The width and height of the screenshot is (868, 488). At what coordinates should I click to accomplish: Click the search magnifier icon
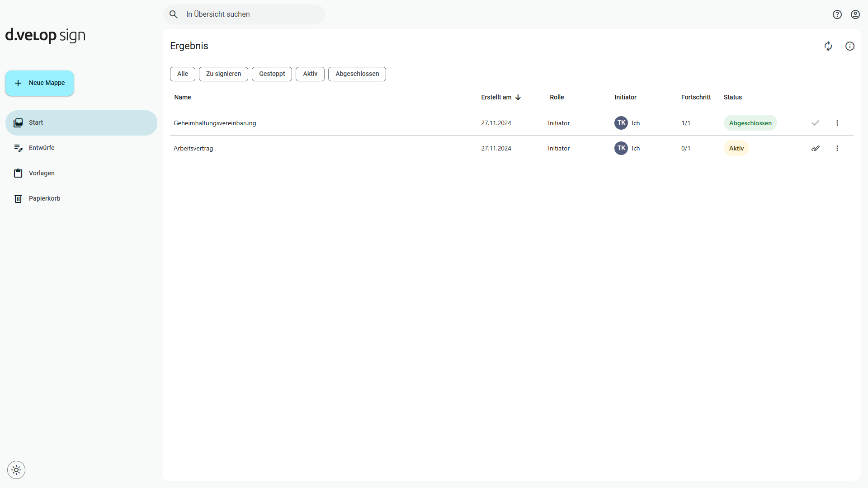tap(174, 14)
